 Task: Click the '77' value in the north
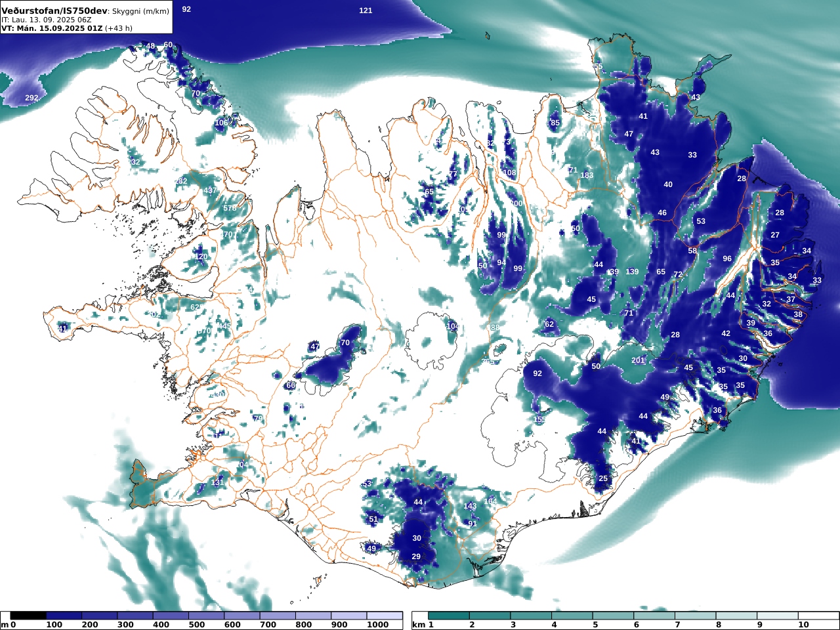pos(453,174)
